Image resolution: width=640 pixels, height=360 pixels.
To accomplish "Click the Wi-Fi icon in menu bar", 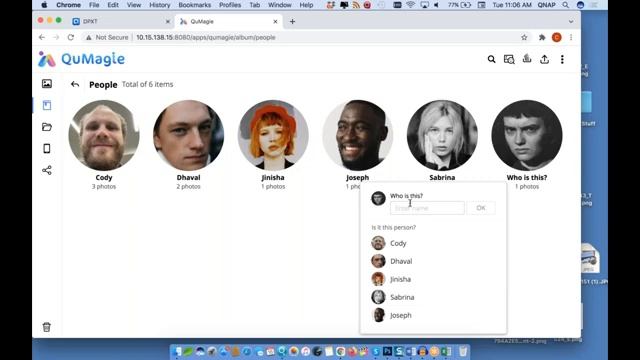I will (411, 5).
